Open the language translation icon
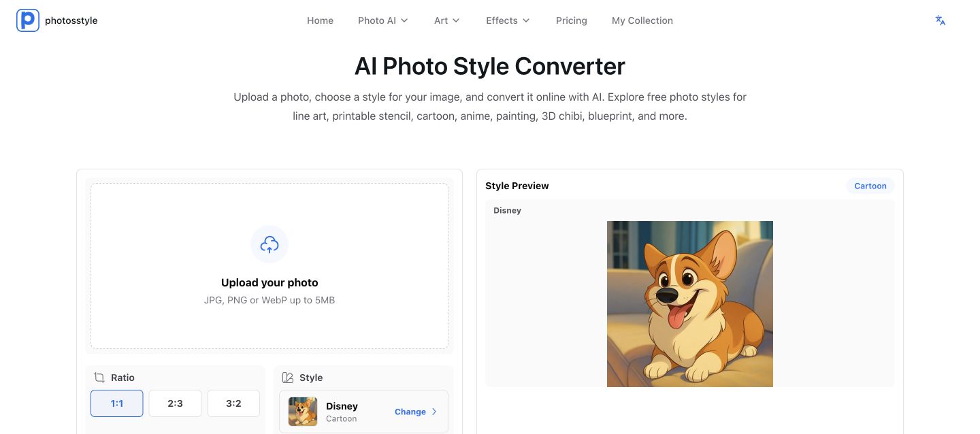The height and width of the screenshot is (434, 980). 941,20
